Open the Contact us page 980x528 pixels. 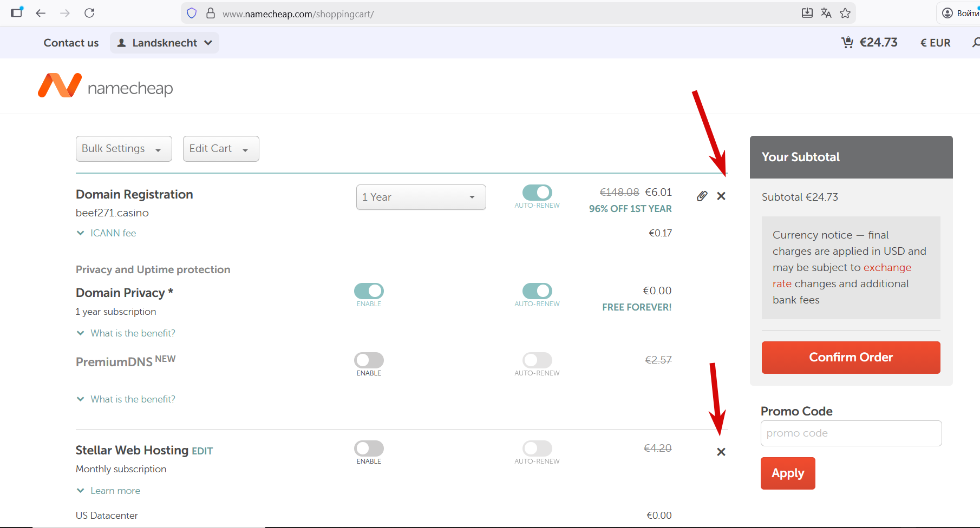tap(71, 43)
